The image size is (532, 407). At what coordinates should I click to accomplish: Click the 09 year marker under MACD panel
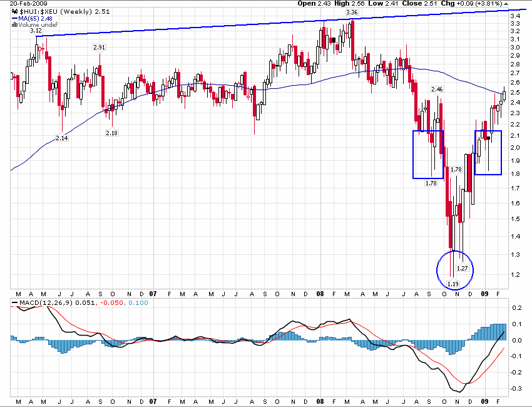pyautogui.click(x=484, y=401)
